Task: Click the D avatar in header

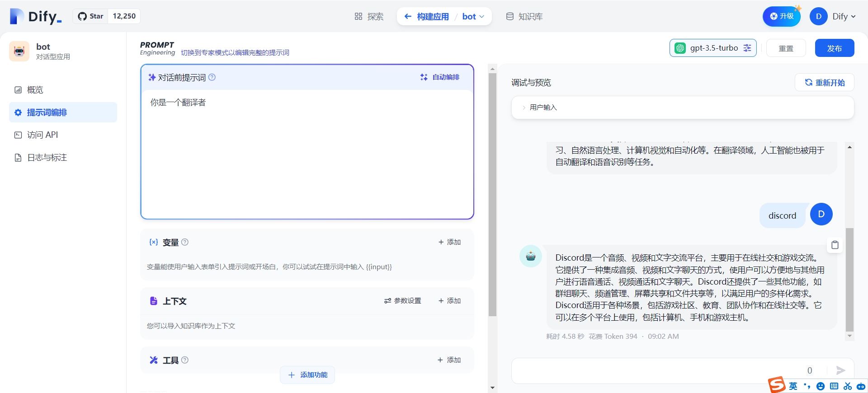Action: (819, 16)
